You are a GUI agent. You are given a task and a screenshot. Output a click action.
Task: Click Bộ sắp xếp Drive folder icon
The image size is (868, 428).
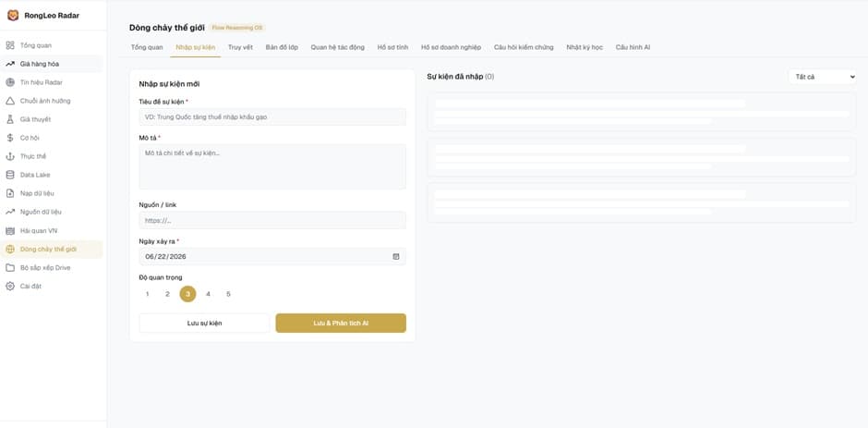point(10,268)
